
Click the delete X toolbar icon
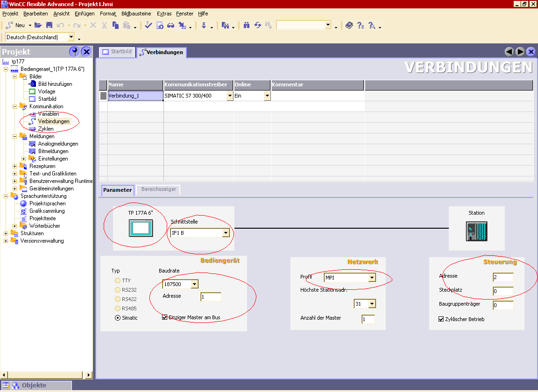[93, 25]
